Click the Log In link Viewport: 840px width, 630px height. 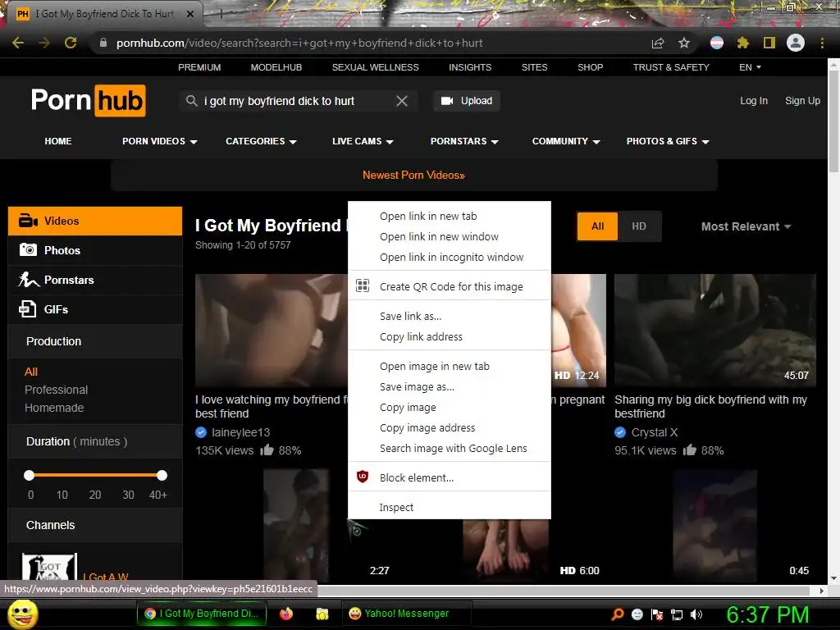[754, 101]
